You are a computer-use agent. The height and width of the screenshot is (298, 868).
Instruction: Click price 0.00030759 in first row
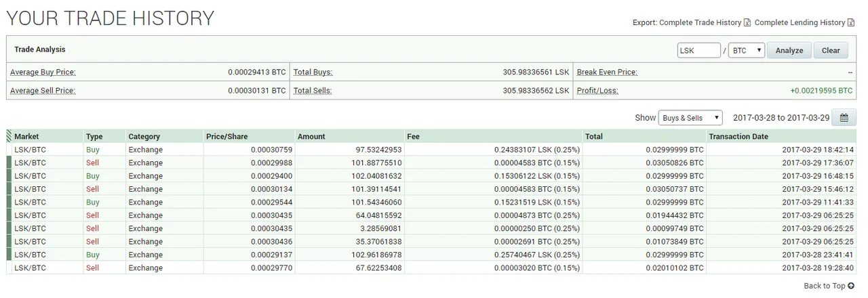pos(271,150)
